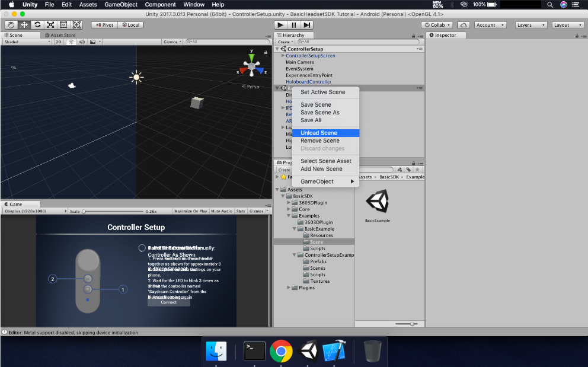
Task: Click the Pause button
Action: 293,25
